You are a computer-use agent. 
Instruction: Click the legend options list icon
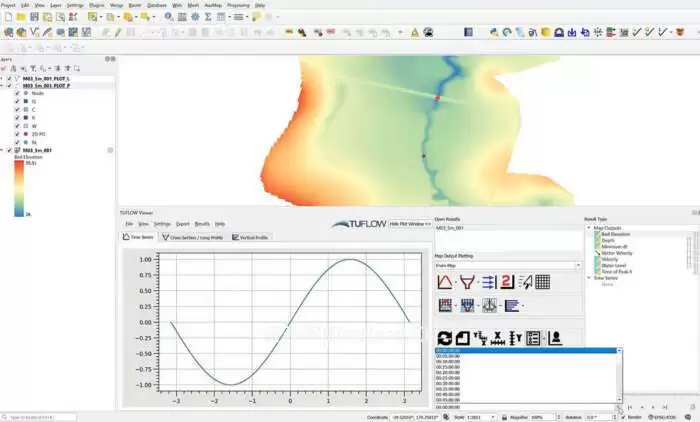[x=533, y=338]
